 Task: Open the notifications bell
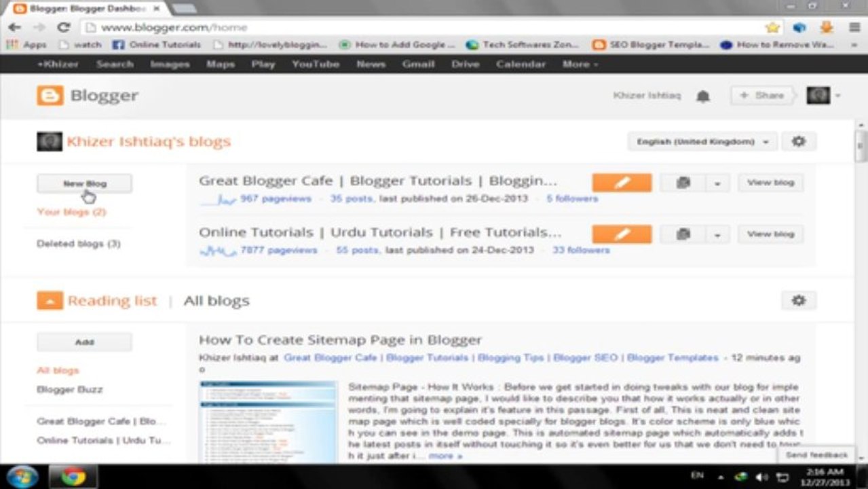(703, 96)
